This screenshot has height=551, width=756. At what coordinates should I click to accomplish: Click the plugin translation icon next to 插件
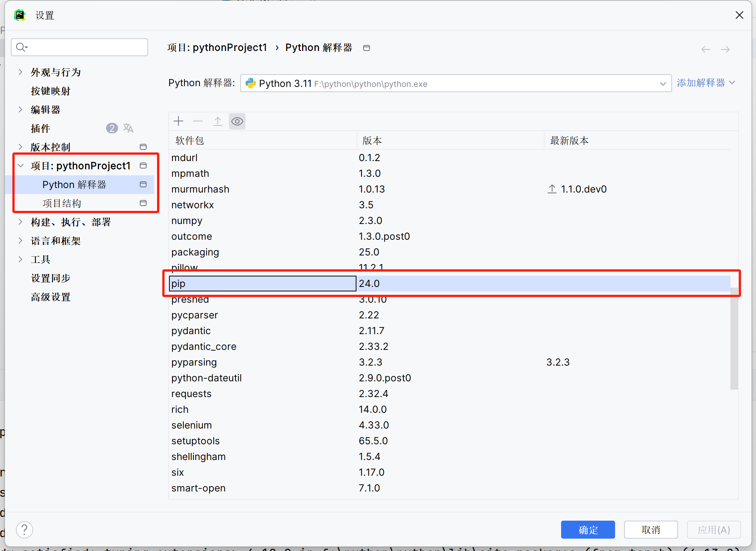pyautogui.click(x=128, y=128)
